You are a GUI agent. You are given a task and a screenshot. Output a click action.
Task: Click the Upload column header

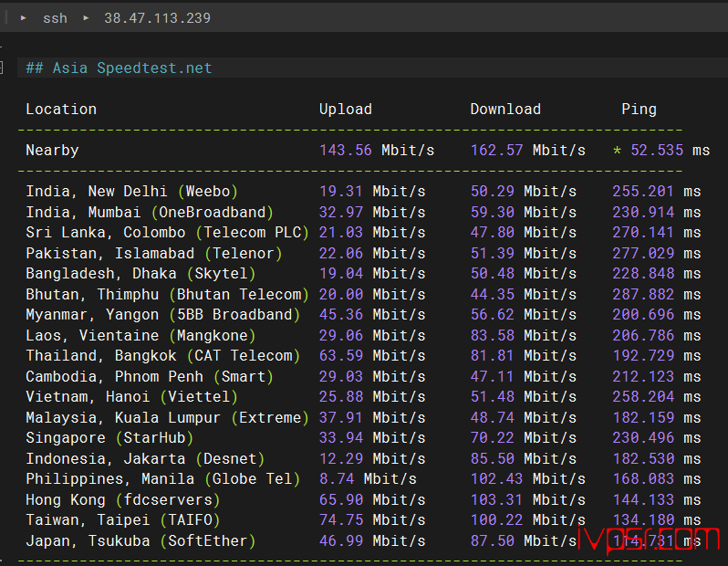(346, 110)
